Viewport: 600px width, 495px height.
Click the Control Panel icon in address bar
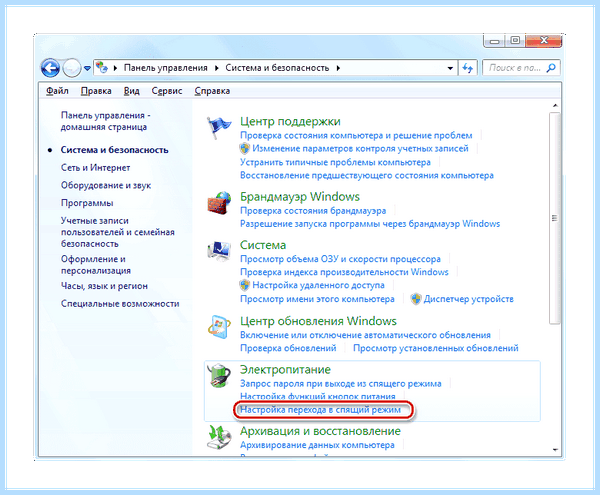point(101,68)
